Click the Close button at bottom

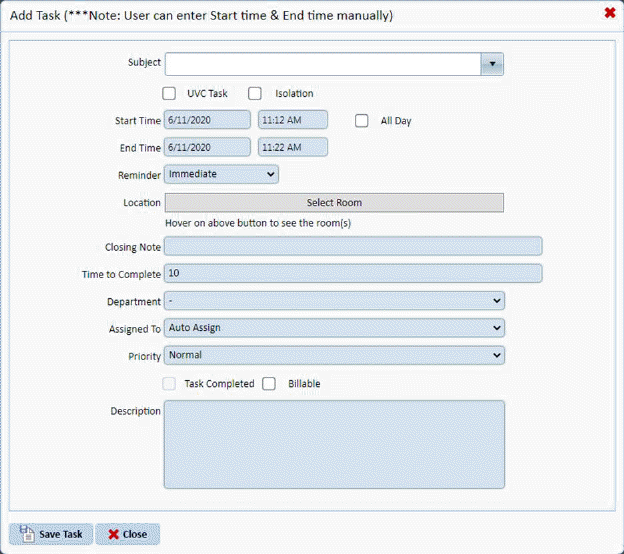click(x=128, y=534)
